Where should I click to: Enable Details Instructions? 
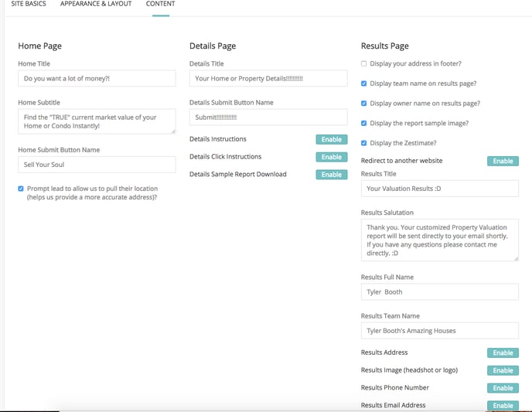coord(332,139)
